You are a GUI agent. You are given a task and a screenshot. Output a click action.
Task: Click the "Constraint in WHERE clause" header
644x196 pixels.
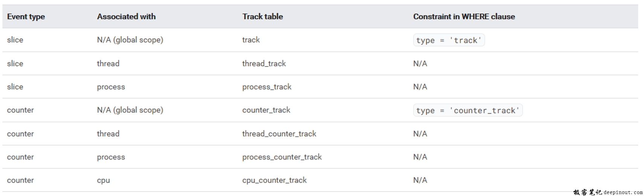(464, 17)
